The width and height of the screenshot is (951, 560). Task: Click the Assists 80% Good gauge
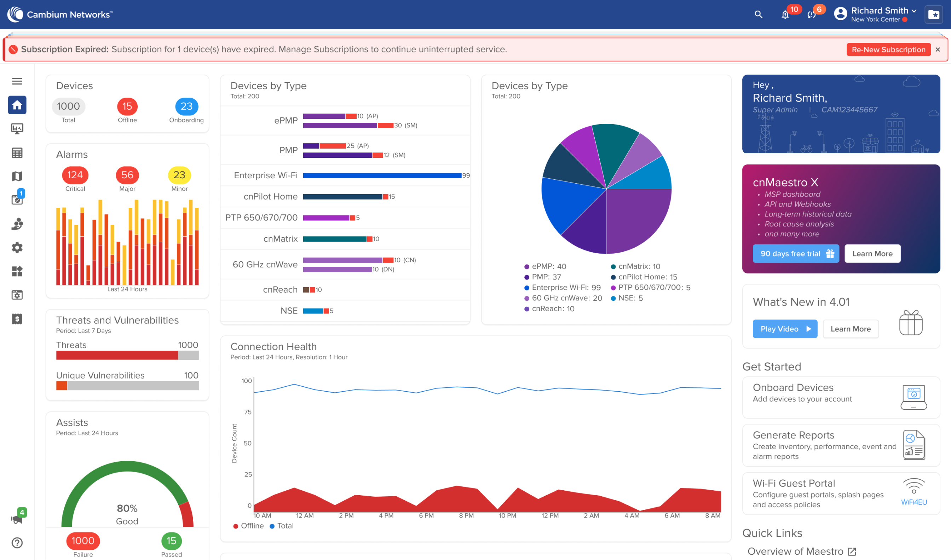point(127,493)
